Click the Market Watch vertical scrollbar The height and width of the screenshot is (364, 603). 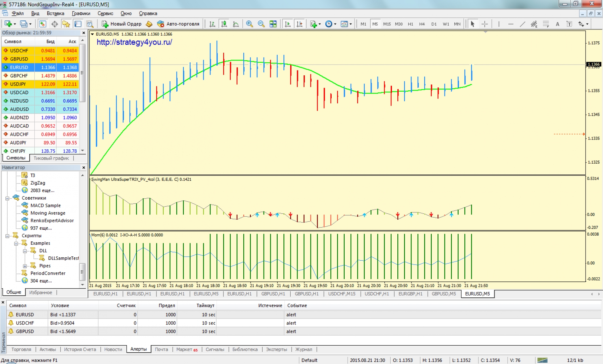click(x=82, y=72)
